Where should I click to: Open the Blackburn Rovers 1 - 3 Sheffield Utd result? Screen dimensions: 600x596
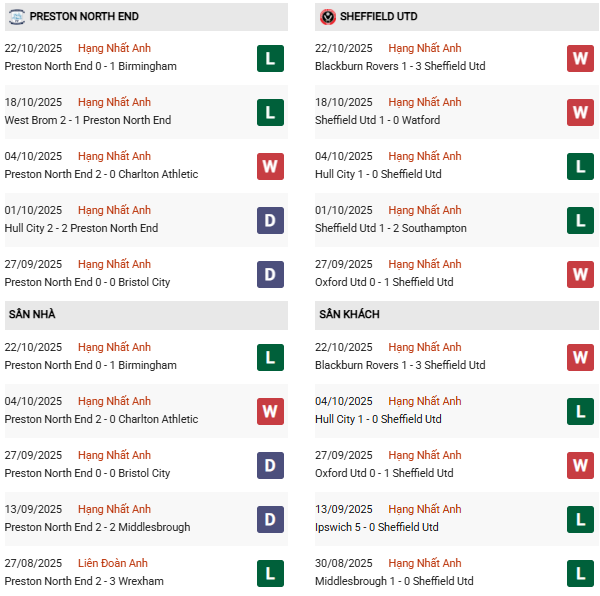[399, 66]
